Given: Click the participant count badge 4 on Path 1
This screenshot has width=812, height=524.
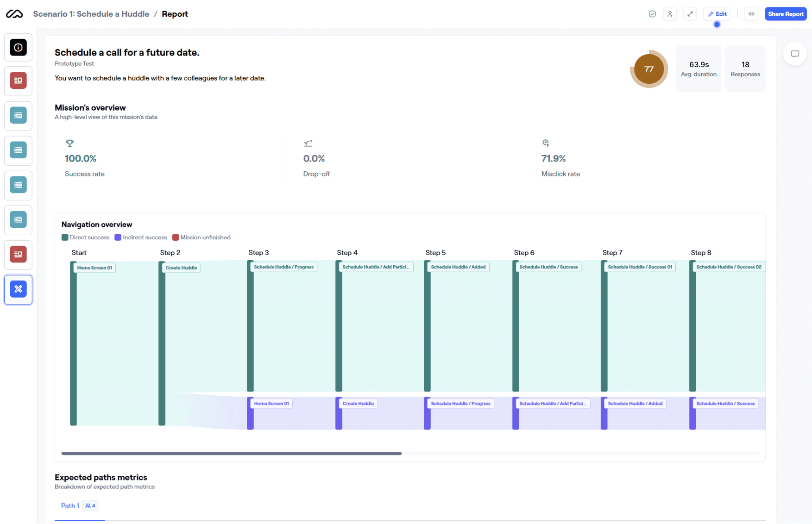Looking at the screenshot, I should coord(90,506).
